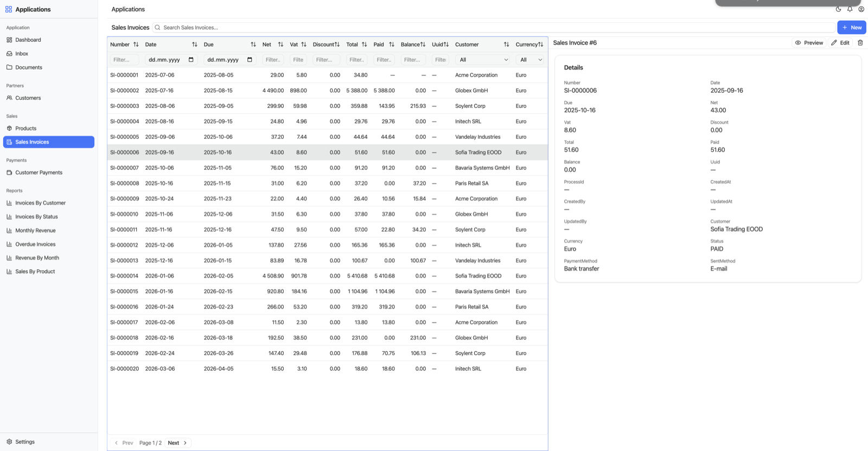This screenshot has width=868, height=451.
Task: Sort by Due column arrows
Action: coord(253,45)
